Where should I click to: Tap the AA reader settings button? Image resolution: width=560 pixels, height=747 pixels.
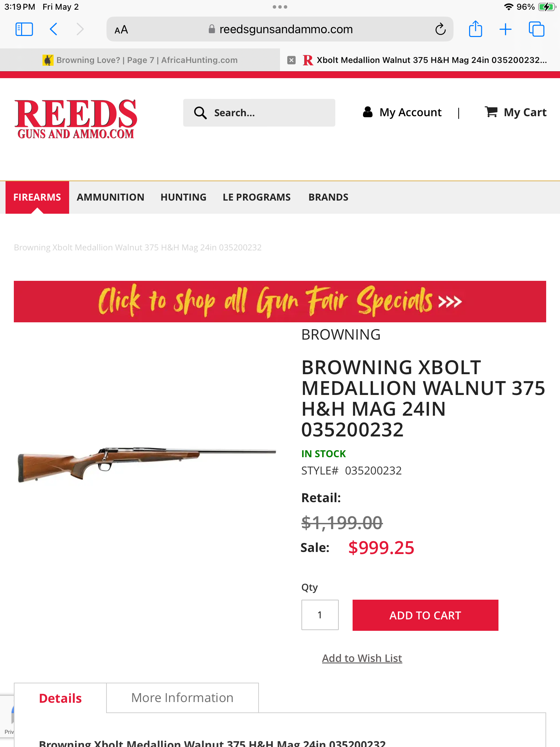(121, 30)
